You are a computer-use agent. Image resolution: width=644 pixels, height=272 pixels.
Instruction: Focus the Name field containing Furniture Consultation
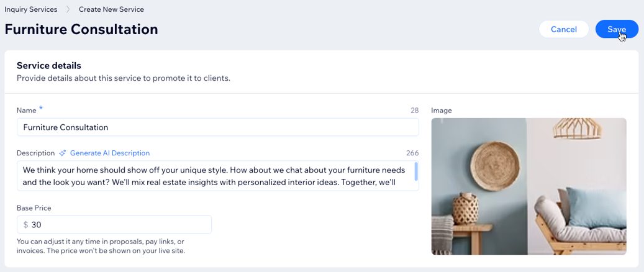pyautogui.click(x=217, y=127)
